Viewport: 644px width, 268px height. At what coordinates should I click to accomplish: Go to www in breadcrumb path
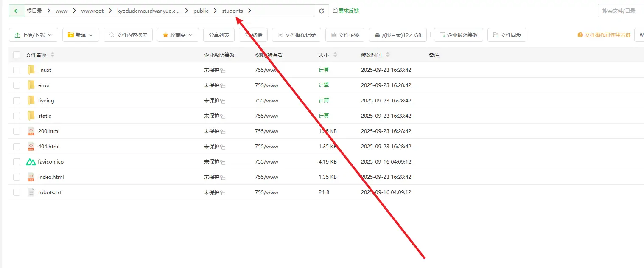[62, 11]
